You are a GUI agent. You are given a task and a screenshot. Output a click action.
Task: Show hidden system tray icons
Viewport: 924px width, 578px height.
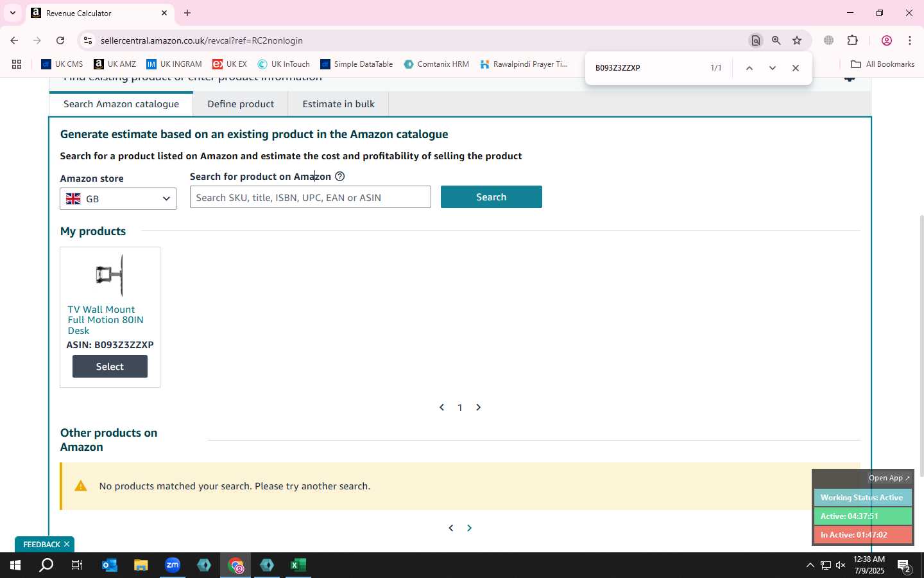click(x=810, y=565)
